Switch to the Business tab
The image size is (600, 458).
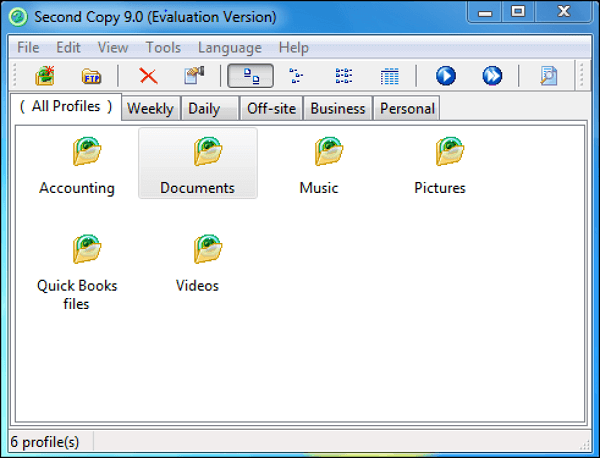click(x=338, y=108)
